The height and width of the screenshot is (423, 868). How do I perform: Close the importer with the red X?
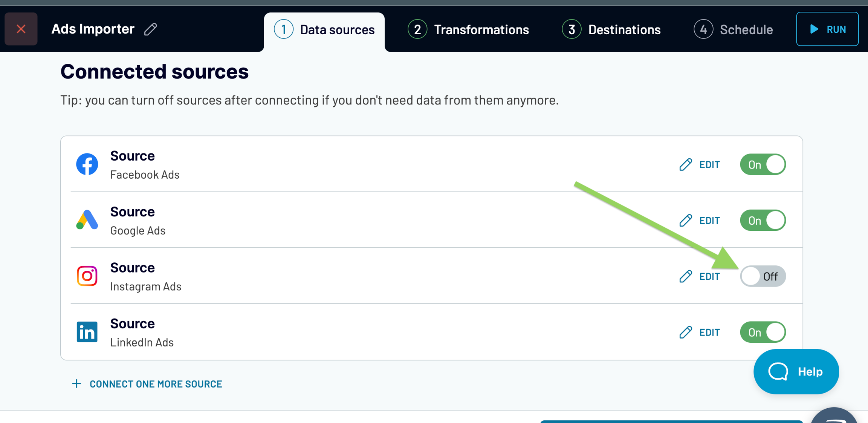21,29
